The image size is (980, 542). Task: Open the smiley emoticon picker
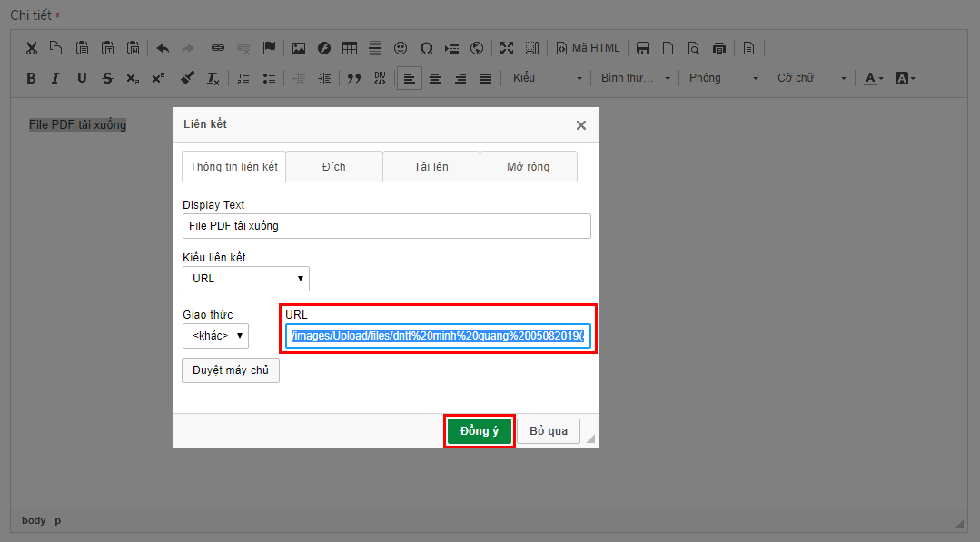pyautogui.click(x=401, y=48)
